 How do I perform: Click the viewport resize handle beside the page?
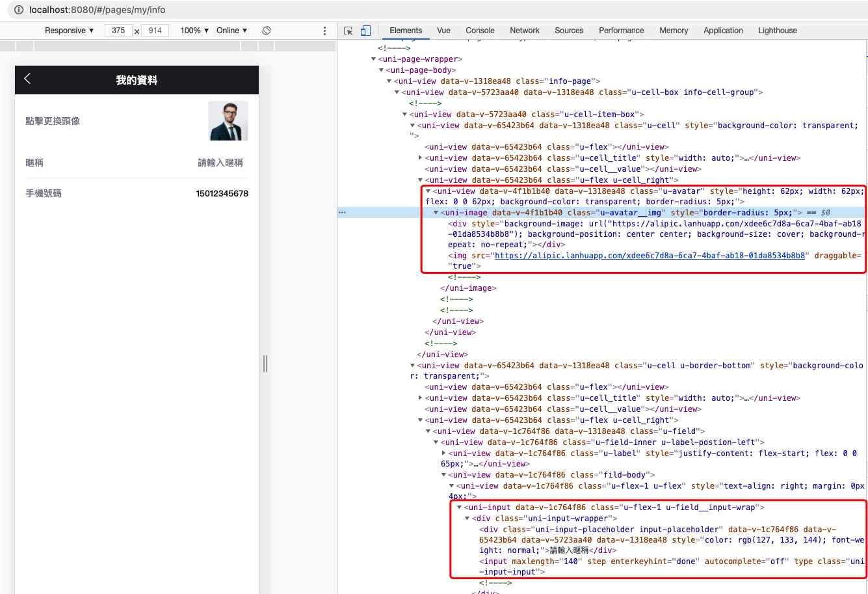265,364
